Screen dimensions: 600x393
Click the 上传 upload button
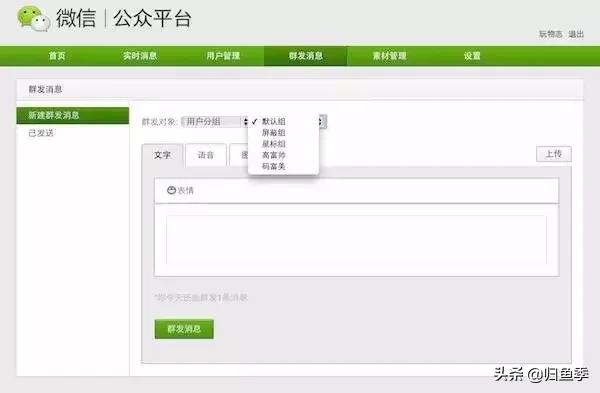[x=554, y=154]
